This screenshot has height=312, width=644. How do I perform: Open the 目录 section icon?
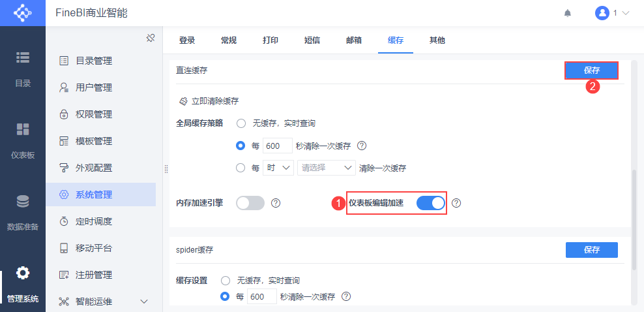(23, 57)
